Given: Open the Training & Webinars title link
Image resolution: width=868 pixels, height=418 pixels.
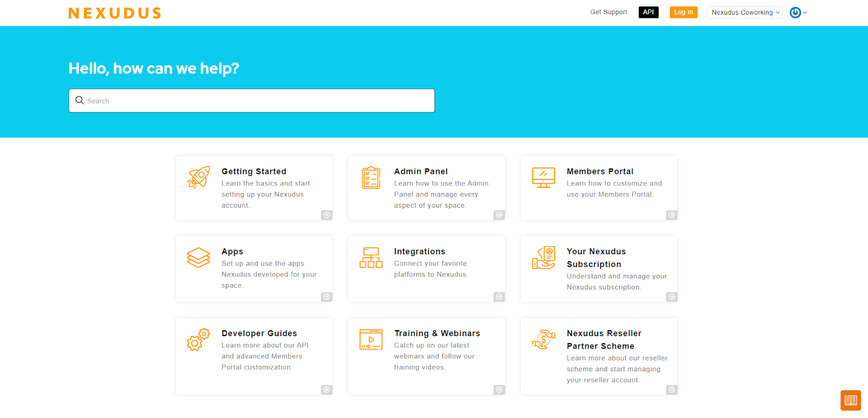Looking at the screenshot, I should point(437,333).
